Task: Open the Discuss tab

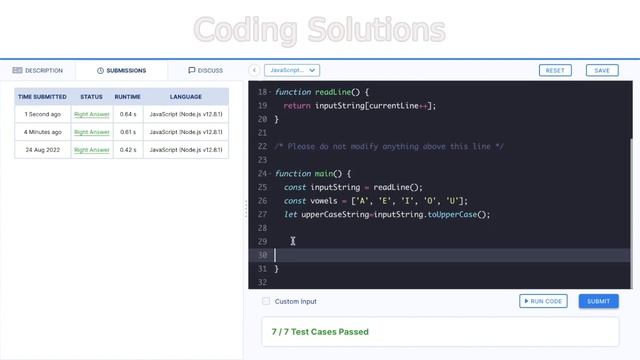Action: [x=205, y=70]
